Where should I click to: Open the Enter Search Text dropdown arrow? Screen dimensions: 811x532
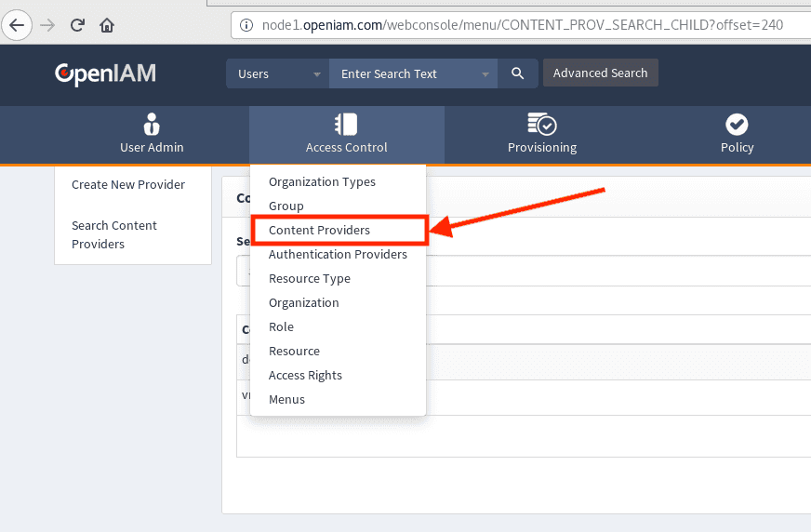coord(485,74)
